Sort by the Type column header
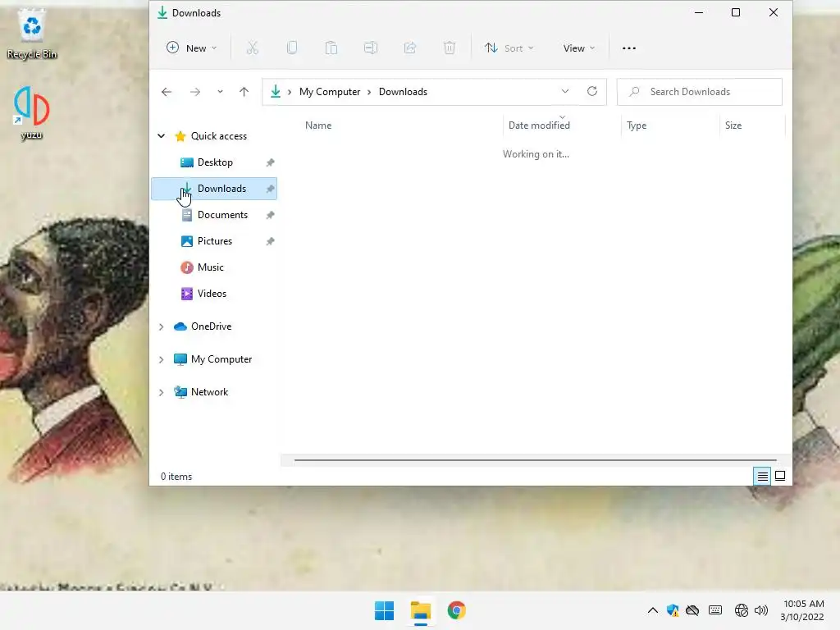The width and height of the screenshot is (840, 630). coord(637,126)
